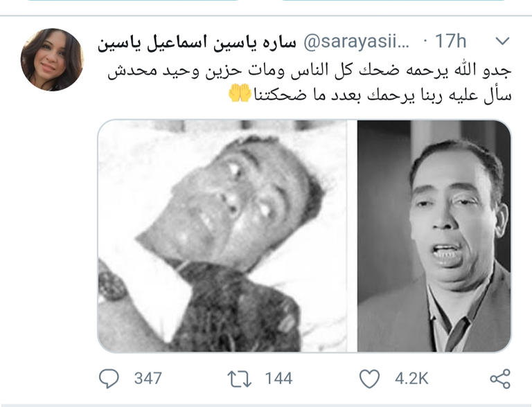Click empty area below profile picture

tap(52, 220)
